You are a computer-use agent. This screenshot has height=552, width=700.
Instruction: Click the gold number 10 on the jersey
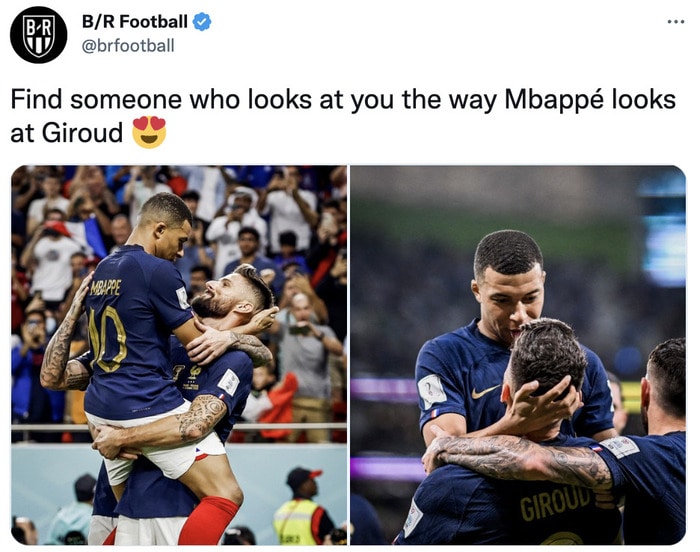click(x=107, y=340)
